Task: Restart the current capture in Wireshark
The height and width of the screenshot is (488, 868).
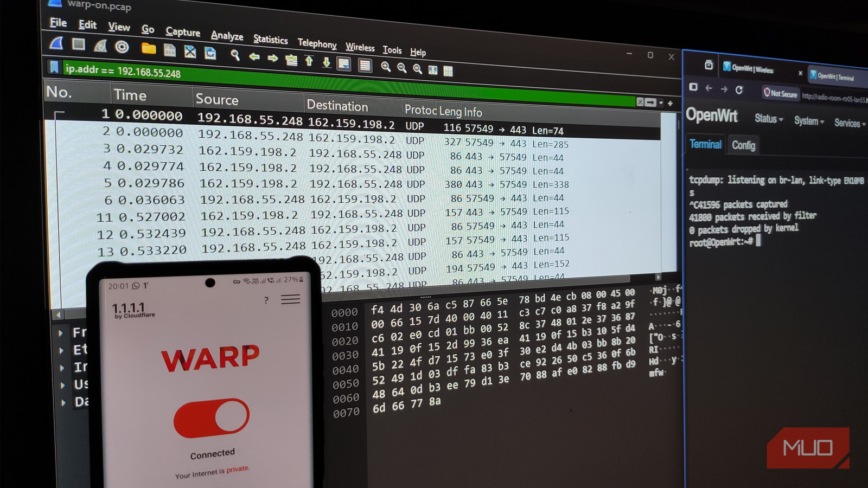Action: [100, 46]
